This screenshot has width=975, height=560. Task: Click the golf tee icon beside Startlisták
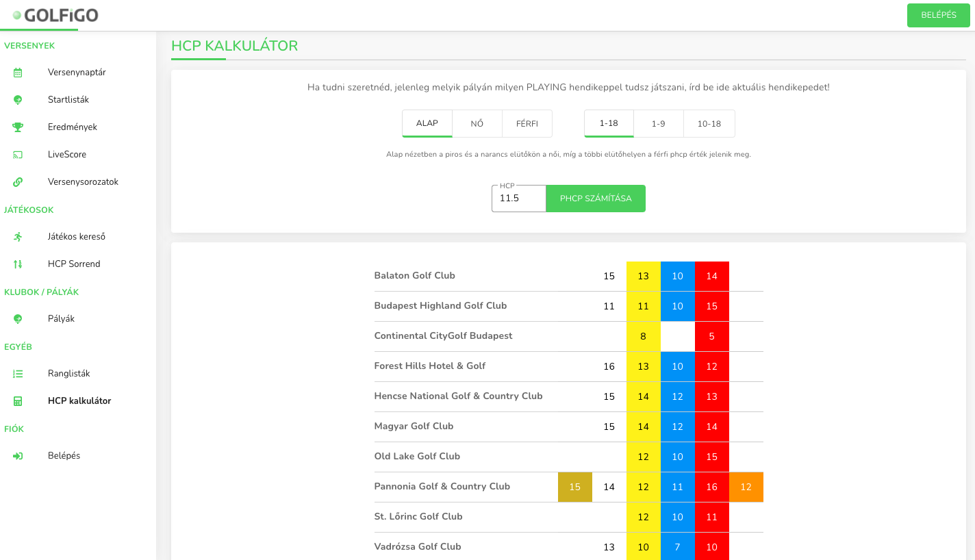tap(18, 100)
